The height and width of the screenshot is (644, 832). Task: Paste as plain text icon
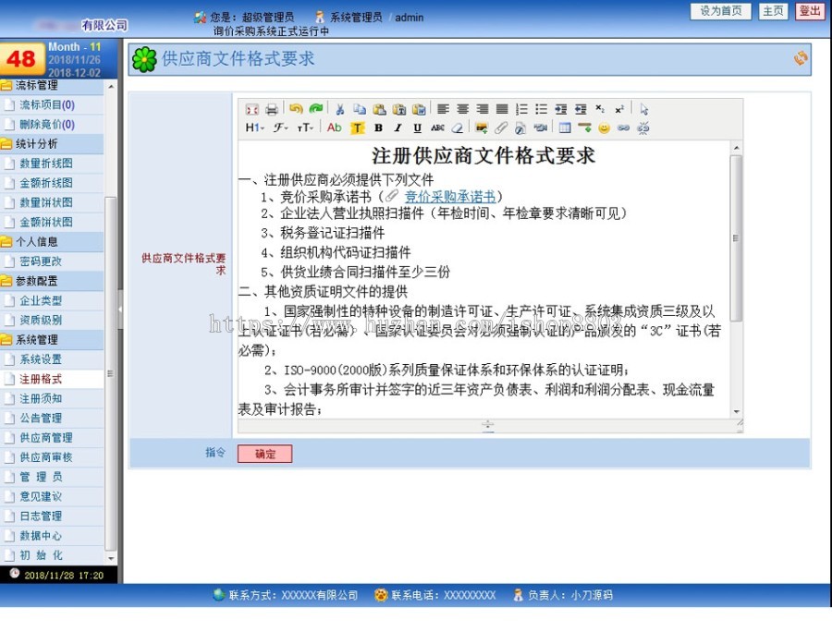(x=399, y=109)
